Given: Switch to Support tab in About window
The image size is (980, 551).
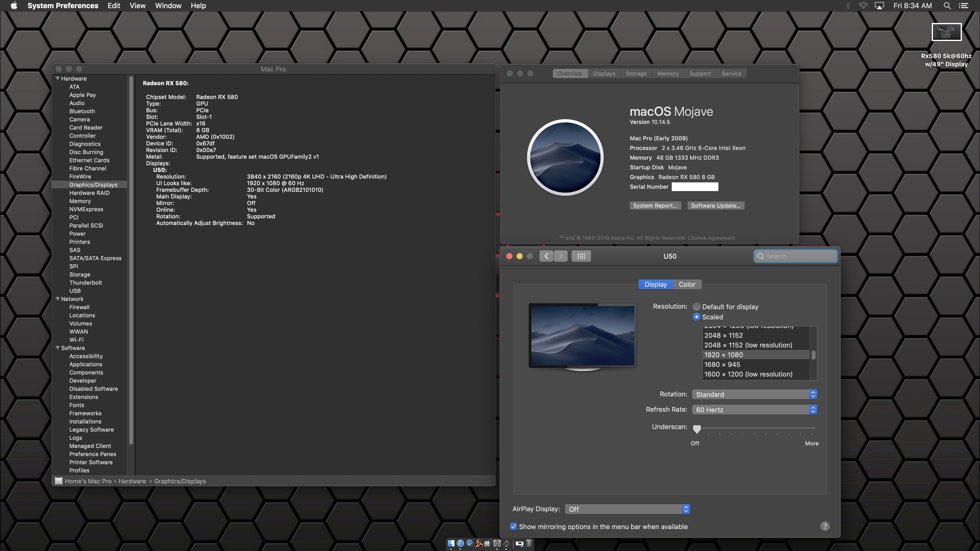Looking at the screenshot, I should (x=700, y=73).
